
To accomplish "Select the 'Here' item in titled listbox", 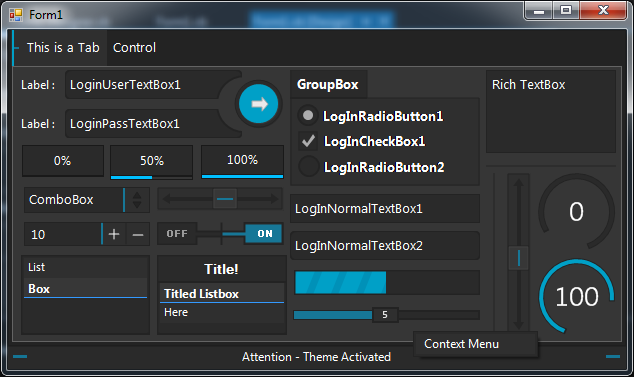I will (x=222, y=312).
